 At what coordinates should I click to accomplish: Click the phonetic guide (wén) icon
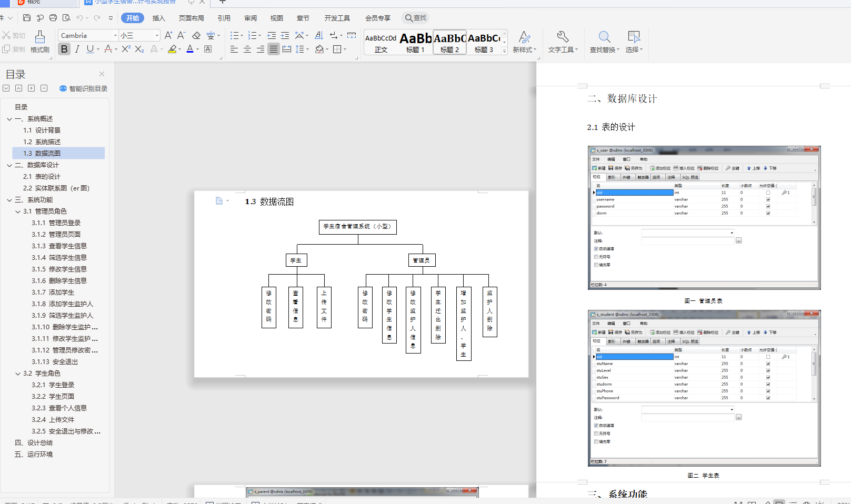pyautogui.click(x=211, y=35)
